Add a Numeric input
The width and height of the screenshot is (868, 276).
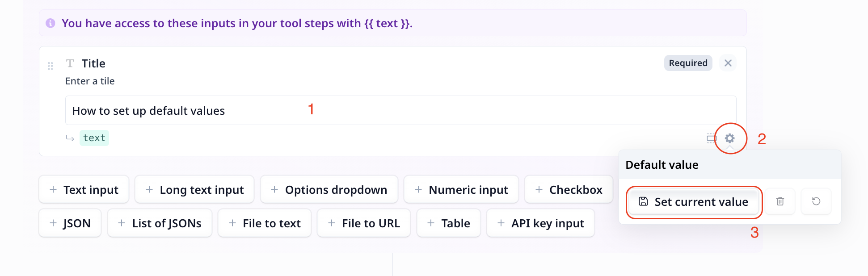(461, 190)
